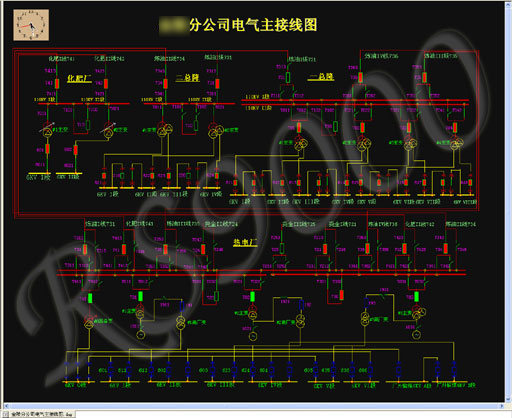Toggle the open green bus-tie breaker in 二总降
Viewport: 512px width, 418px height.
(x=196, y=125)
